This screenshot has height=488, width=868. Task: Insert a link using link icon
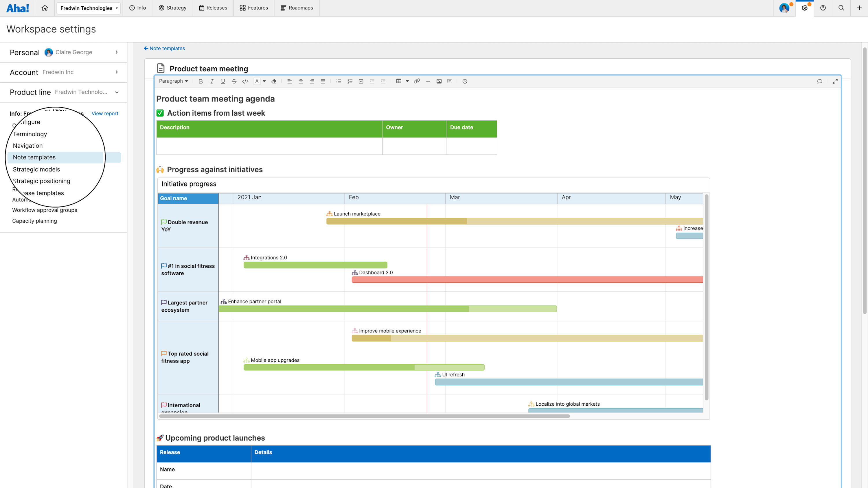tap(417, 81)
